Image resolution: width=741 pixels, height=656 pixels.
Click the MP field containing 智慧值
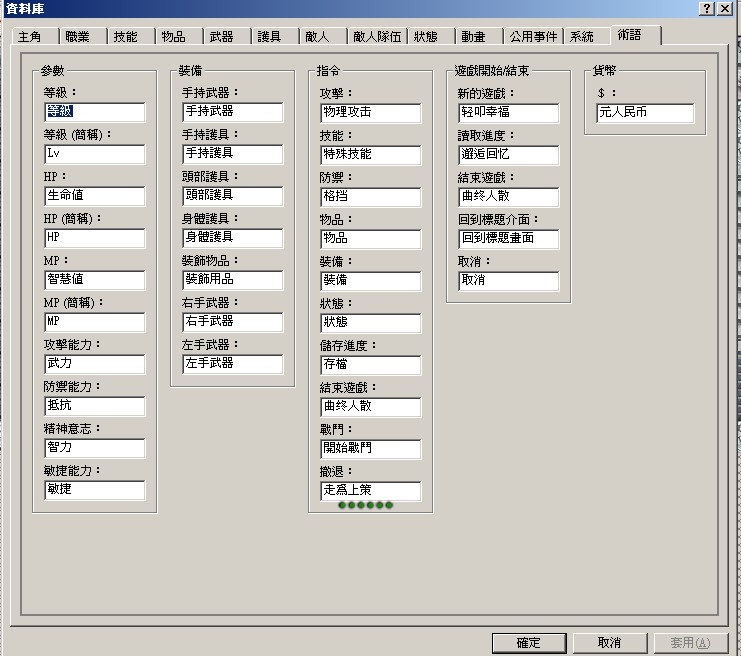[x=95, y=280]
